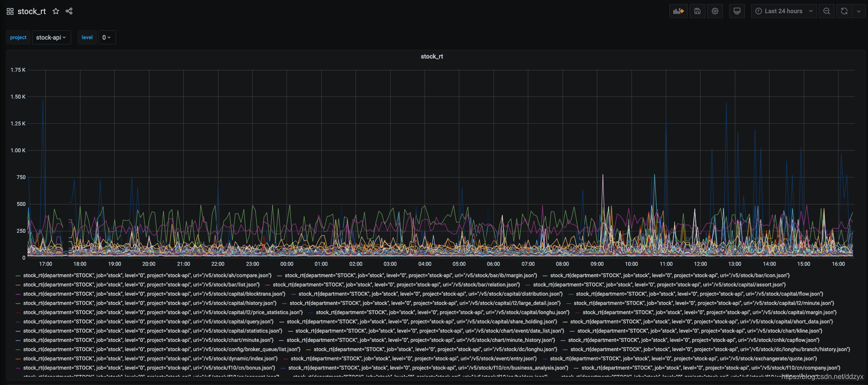Open the Last 24 hours time picker

click(784, 11)
